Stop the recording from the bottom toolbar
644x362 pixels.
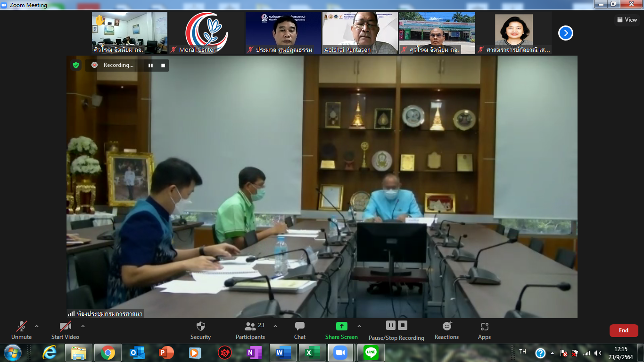point(403,325)
